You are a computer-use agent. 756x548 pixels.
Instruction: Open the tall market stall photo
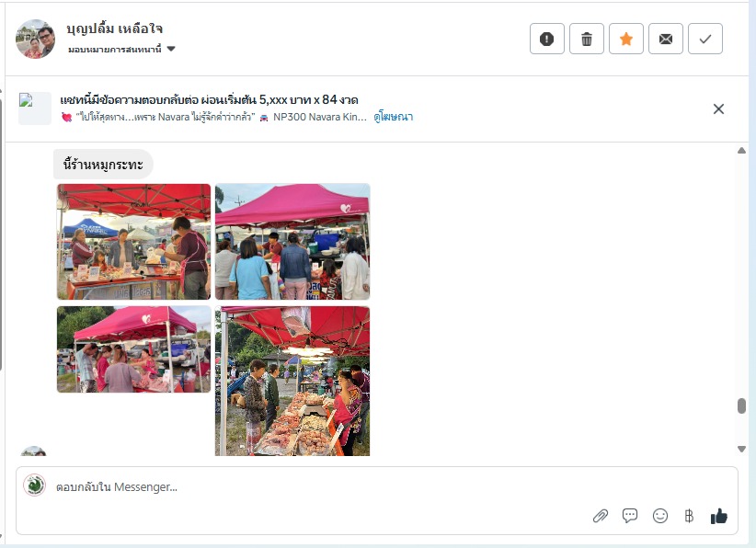click(292, 381)
